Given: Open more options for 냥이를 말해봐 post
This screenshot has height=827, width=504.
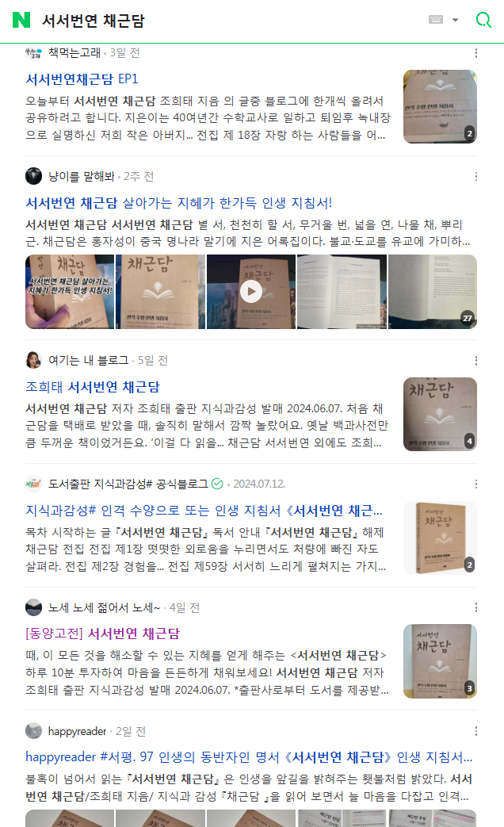Looking at the screenshot, I should 476,177.
